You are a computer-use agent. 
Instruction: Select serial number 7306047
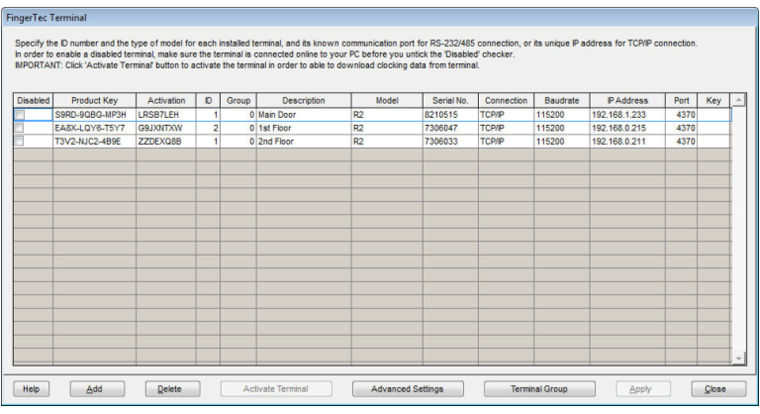click(450, 128)
